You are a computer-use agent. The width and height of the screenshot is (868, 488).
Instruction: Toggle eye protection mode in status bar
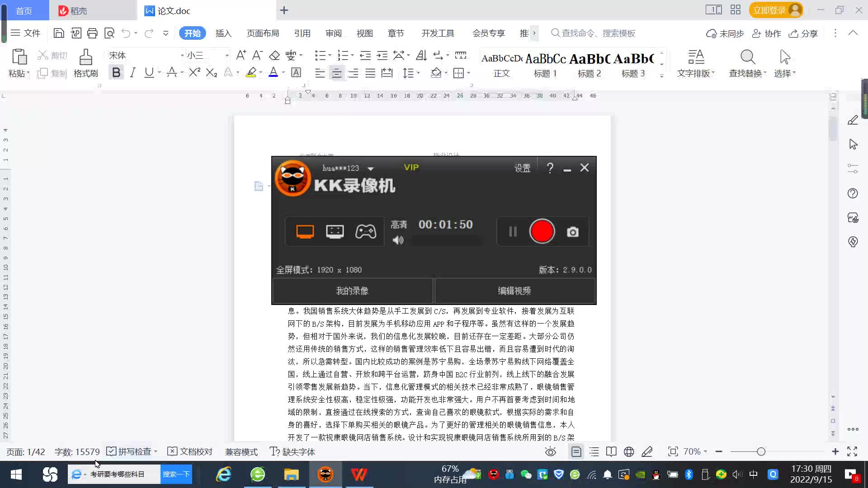[550, 451]
